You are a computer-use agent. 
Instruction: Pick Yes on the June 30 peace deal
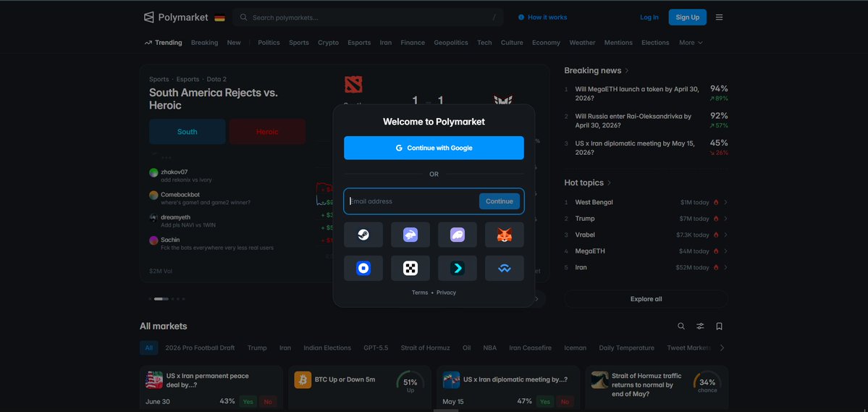[248, 401]
